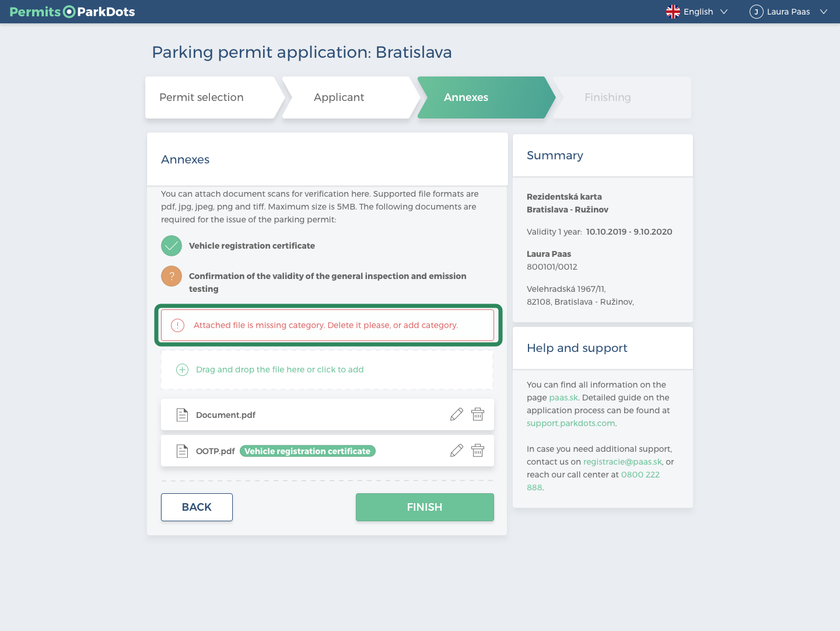Click the registracie@paas.sk email link
The width and height of the screenshot is (840, 631).
622,462
